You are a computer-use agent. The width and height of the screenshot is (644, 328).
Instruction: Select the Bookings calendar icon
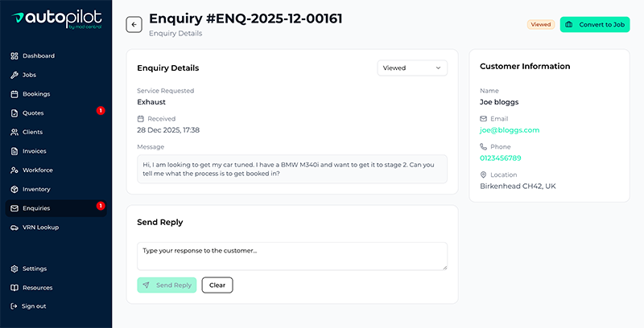coord(14,94)
